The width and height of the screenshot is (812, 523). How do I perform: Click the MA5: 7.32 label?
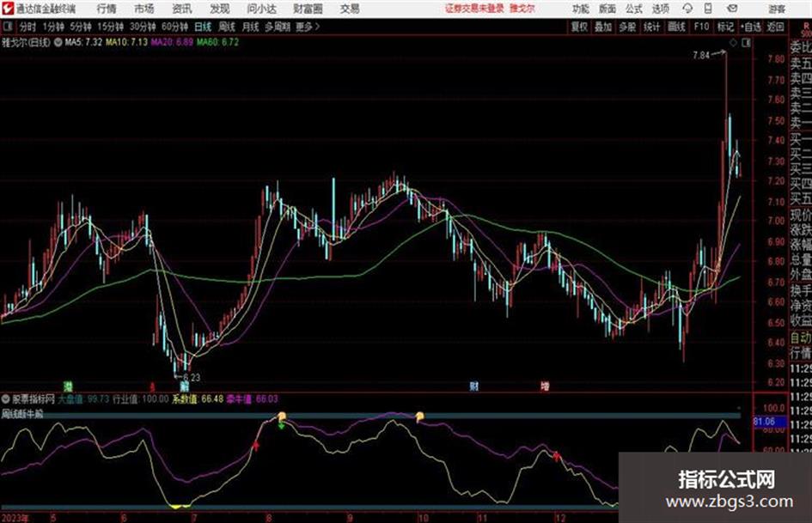(x=83, y=42)
